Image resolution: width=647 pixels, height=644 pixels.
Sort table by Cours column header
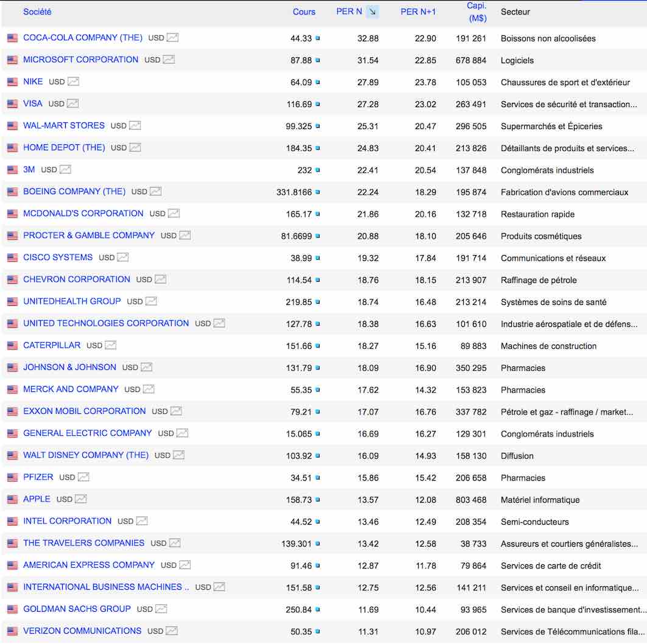click(x=304, y=12)
